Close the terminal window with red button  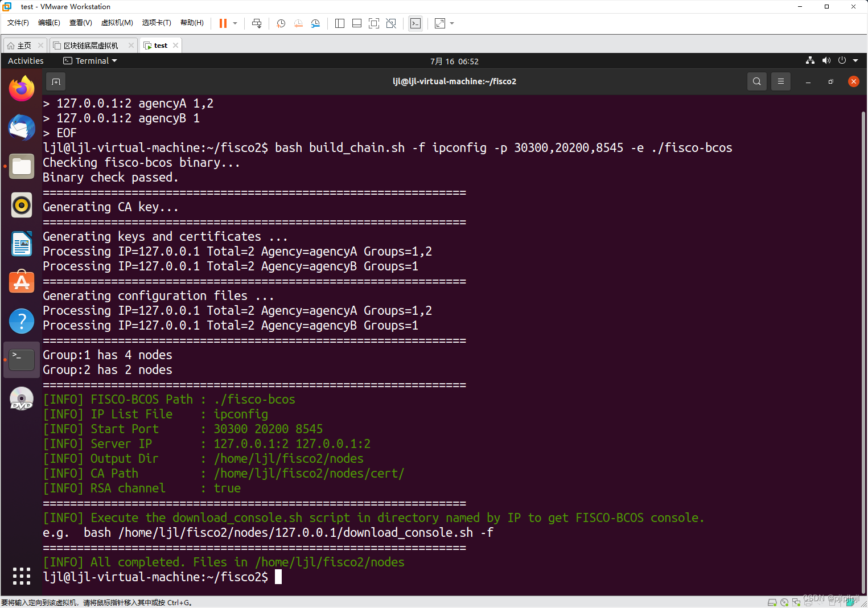click(x=853, y=81)
